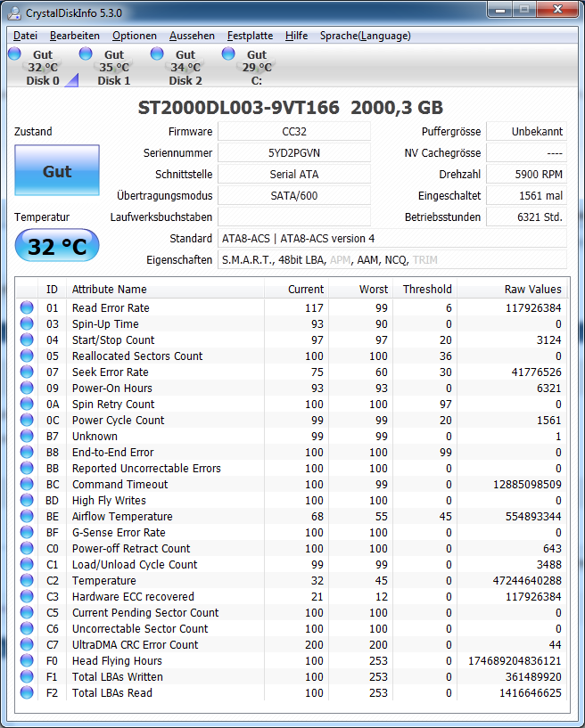
Task: Click the blue Gut health status button
Action: click(57, 170)
